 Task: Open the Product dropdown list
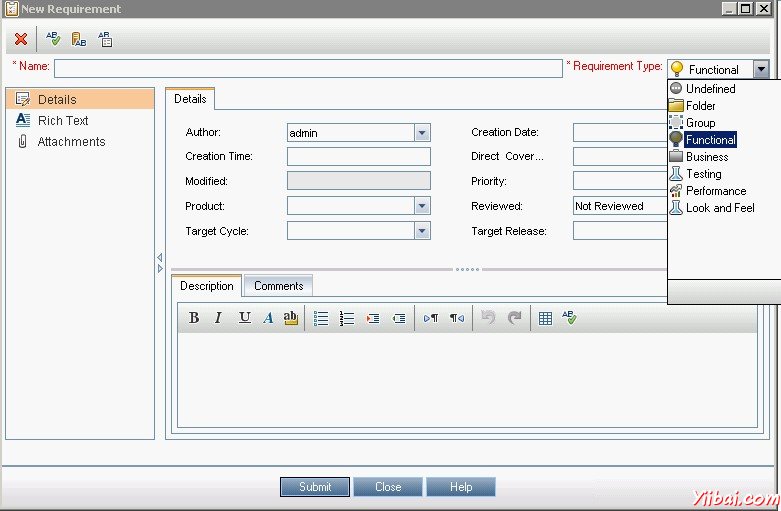pyautogui.click(x=422, y=206)
